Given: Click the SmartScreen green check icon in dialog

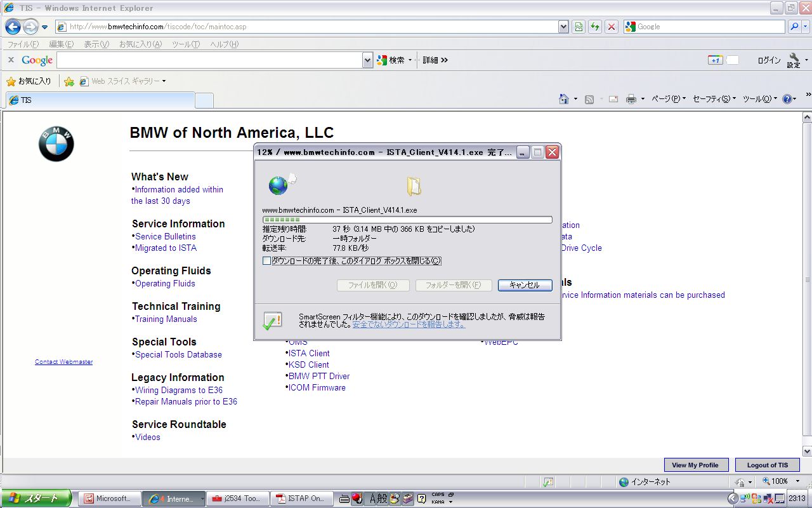Looking at the screenshot, I should pyautogui.click(x=272, y=321).
